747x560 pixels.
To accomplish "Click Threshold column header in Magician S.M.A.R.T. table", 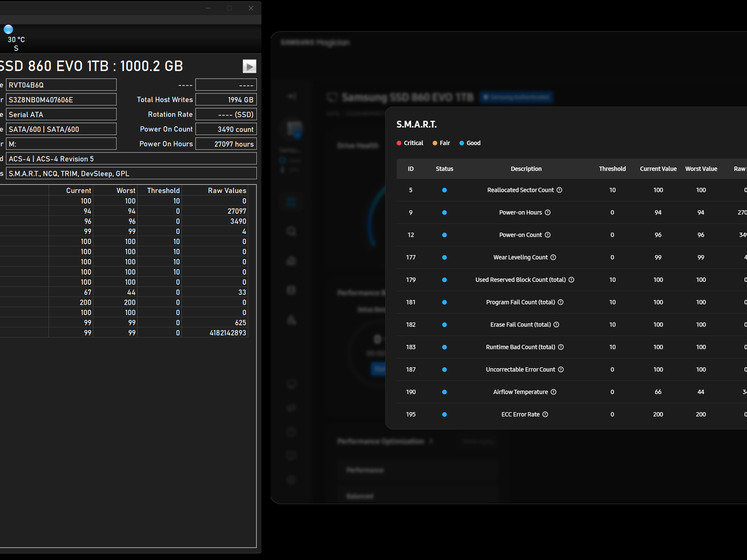I will pyautogui.click(x=612, y=169).
